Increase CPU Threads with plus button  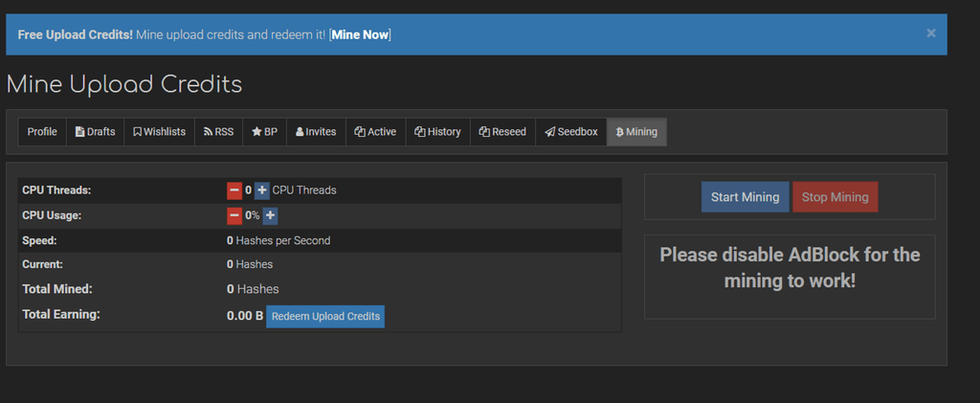point(262,190)
